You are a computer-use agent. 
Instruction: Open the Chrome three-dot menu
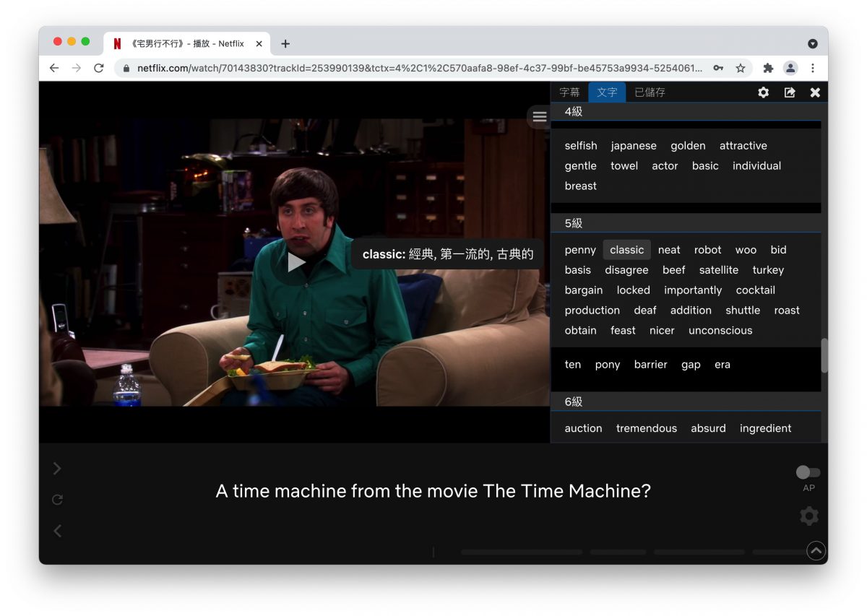point(813,68)
